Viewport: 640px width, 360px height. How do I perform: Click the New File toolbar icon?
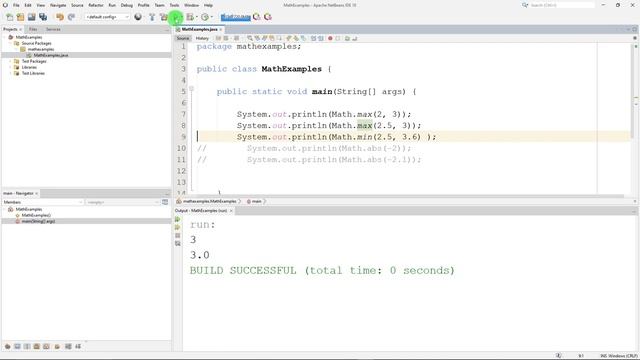9,17
